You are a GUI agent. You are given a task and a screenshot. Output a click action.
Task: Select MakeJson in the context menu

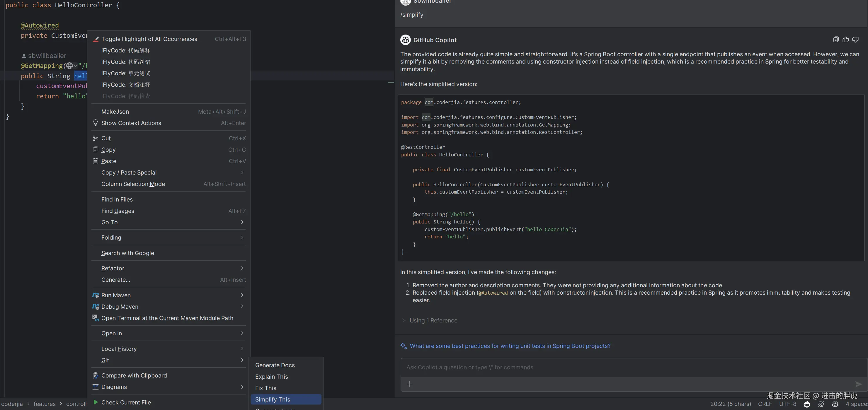169,111
